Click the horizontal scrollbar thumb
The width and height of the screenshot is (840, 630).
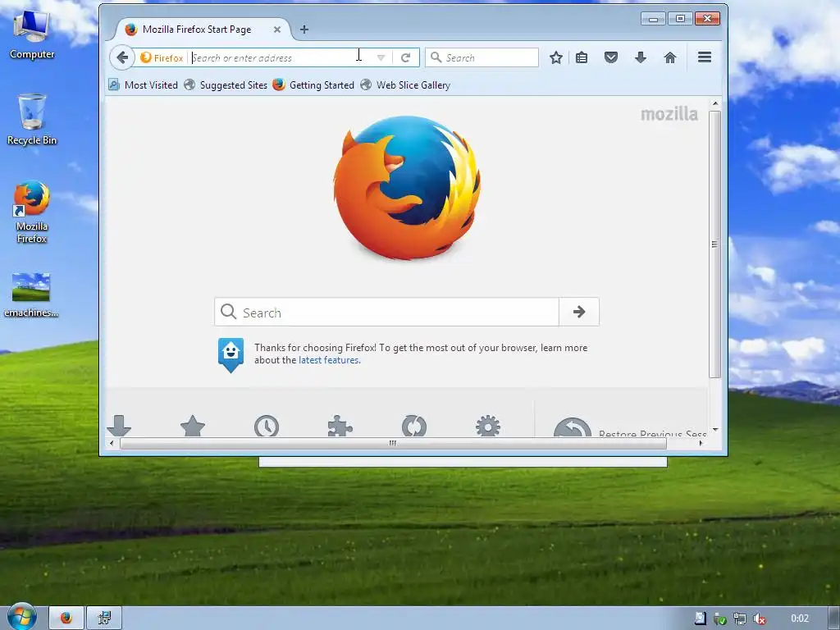pos(393,443)
